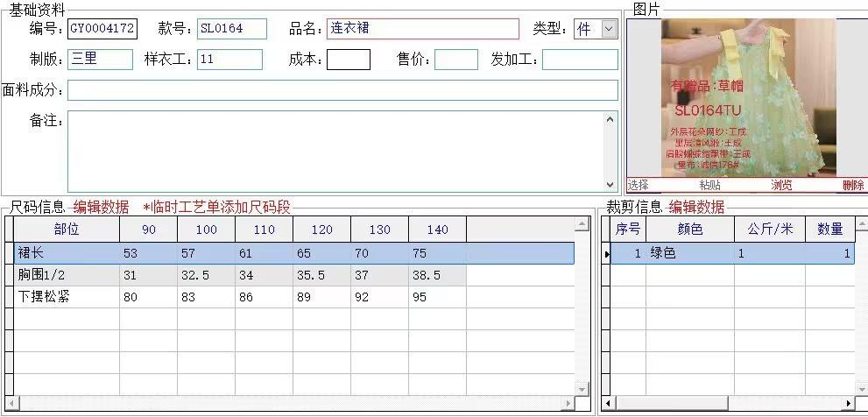Click the dress product image thumbnail

tap(748, 97)
